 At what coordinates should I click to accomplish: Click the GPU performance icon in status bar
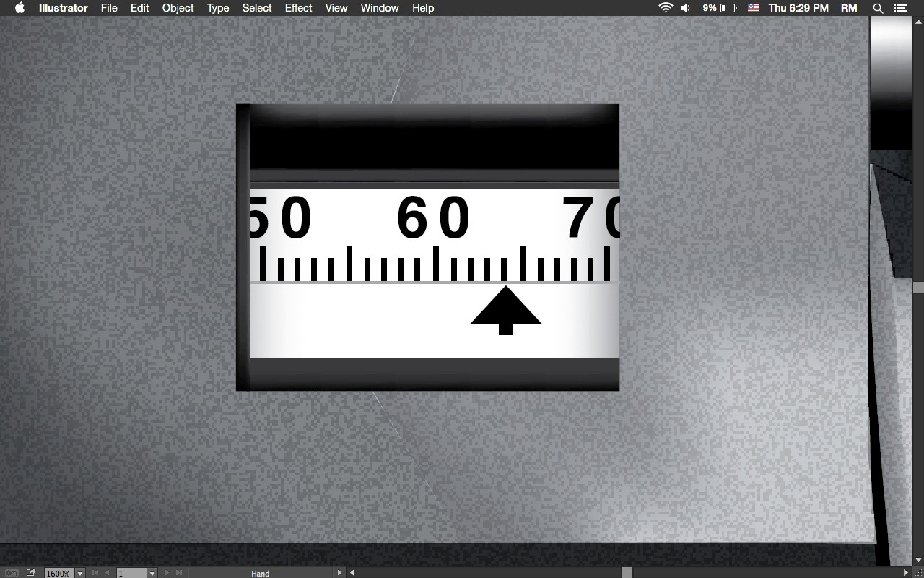coord(12,573)
